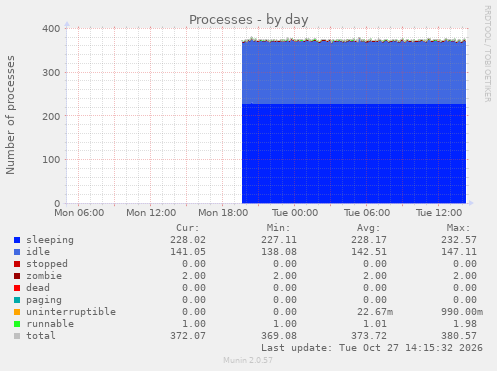Viewport: 497px width, 371px height.
Task: Click zombie current value 2.00
Action: [194, 276]
